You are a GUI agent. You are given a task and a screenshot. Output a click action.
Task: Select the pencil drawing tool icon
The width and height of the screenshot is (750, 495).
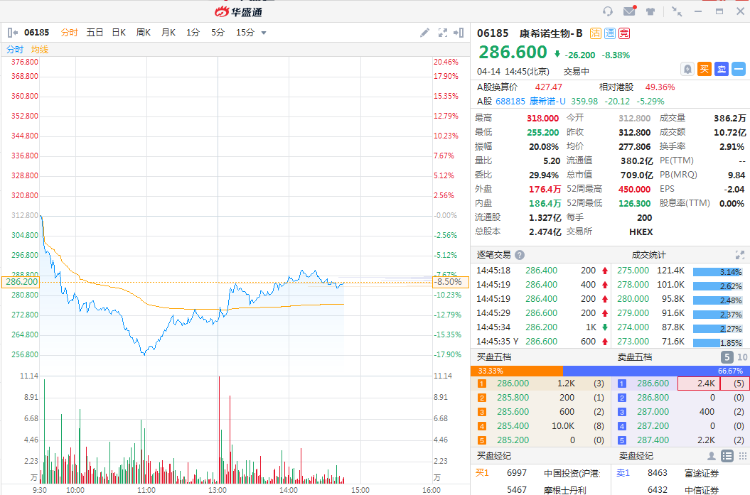click(424, 32)
